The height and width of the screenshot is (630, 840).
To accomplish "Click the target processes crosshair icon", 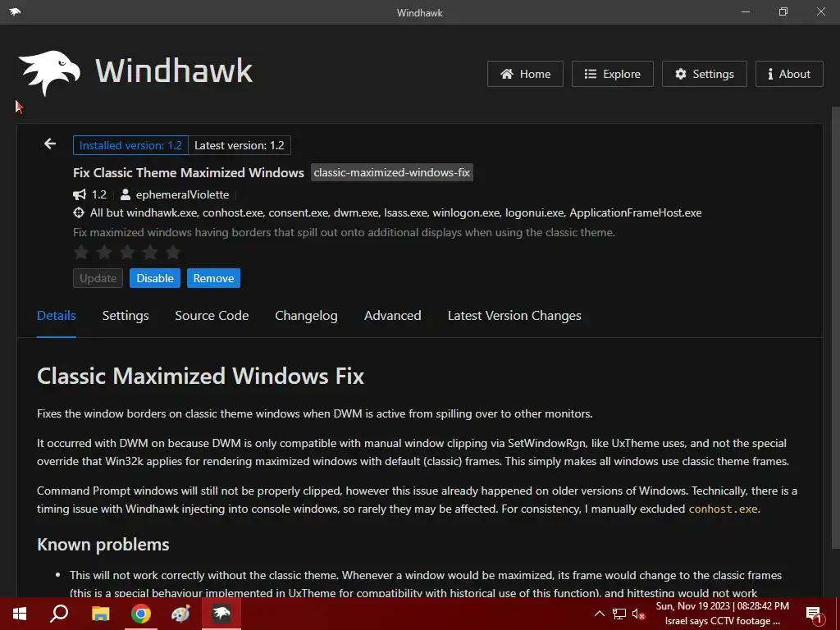I will tap(79, 212).
